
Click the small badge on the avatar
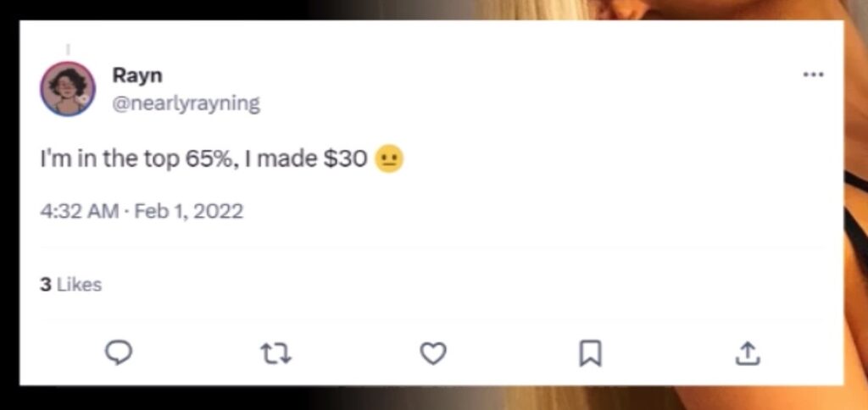click(x=84, y=99)
